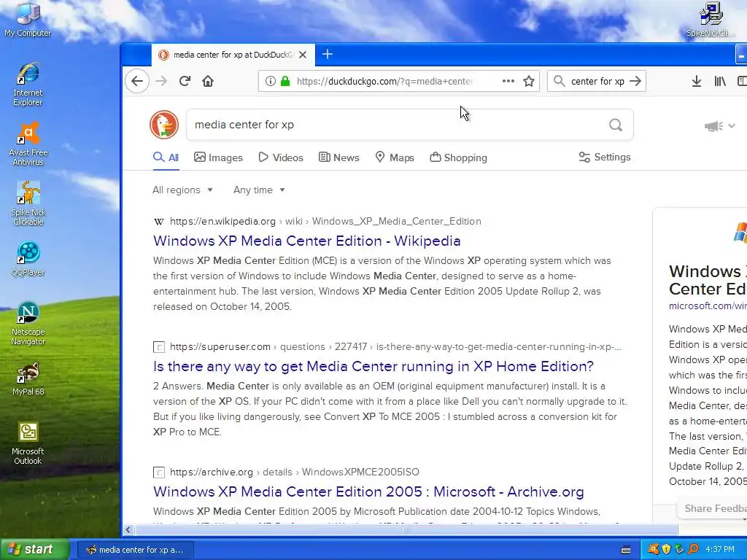Click into DuckDuckGo search input field
This screenshot has height=560, width=747.
click(x=398, y=125)
